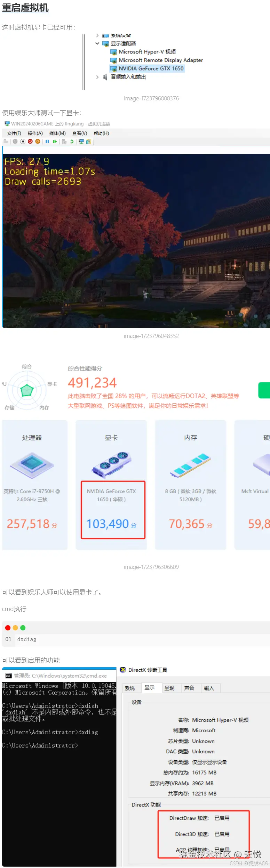The image size is (270, 868).
Task: Click the red dot in code block
Action: tap(8, 628)
